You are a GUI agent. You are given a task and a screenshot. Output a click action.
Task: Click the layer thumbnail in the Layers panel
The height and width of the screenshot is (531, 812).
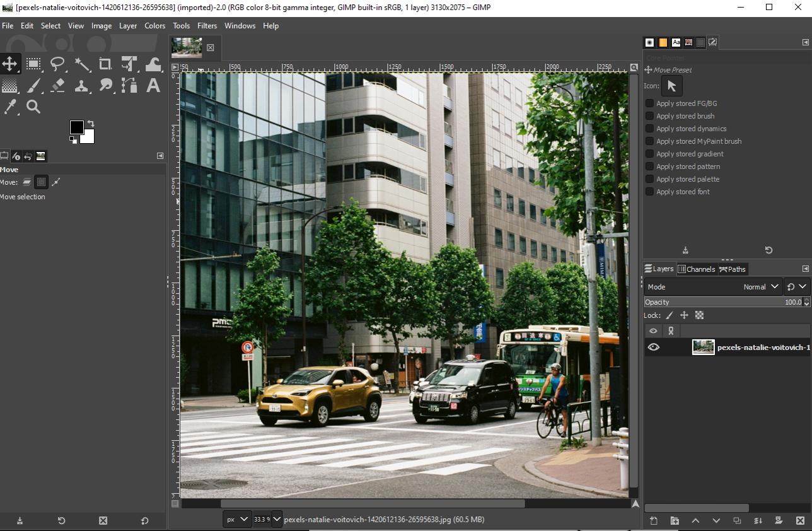(x=703, y=347)
